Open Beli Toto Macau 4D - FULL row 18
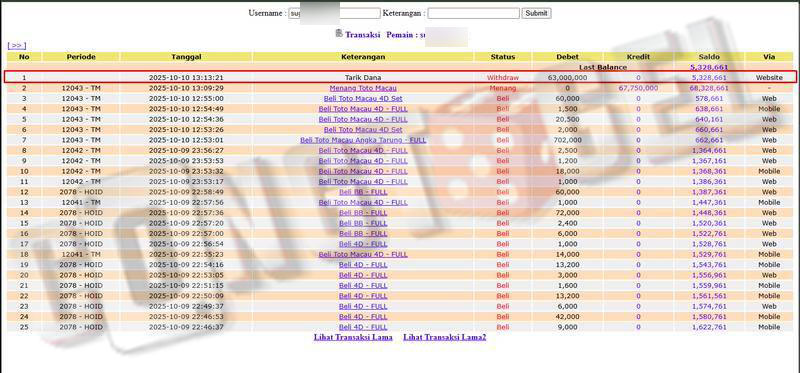Viewport: 800px width, 373px height. 363,254
